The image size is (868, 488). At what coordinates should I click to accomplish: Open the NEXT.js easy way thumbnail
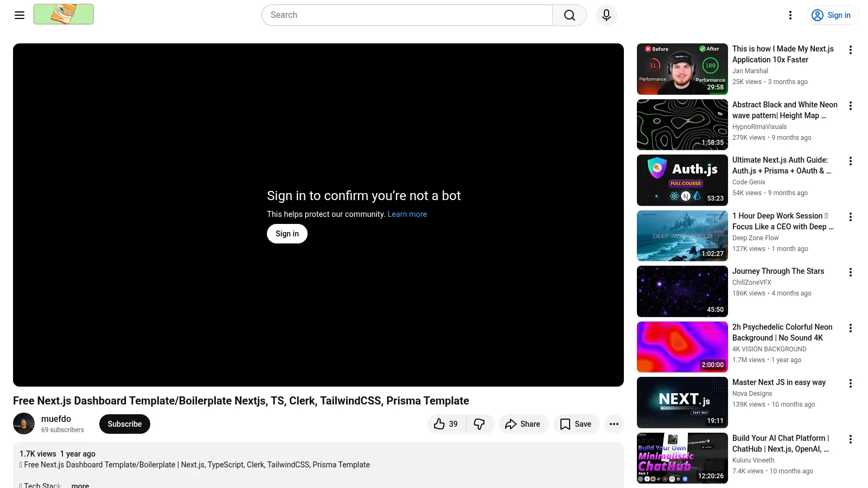click(682, 402)
